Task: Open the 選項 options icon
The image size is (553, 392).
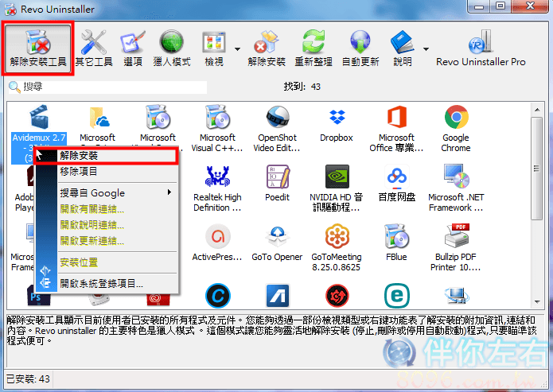Action: pyautogui.click(x=133, y=49)
